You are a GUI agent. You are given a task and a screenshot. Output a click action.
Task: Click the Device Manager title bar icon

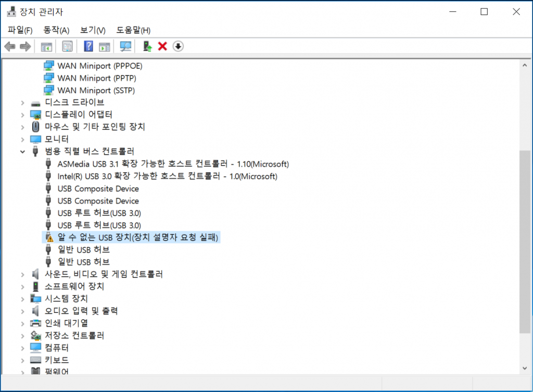click(11, 11)
